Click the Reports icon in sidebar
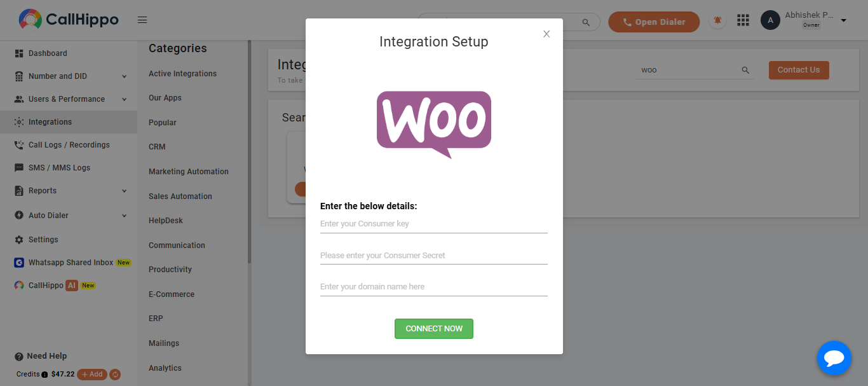 click(x=19, y=191)
